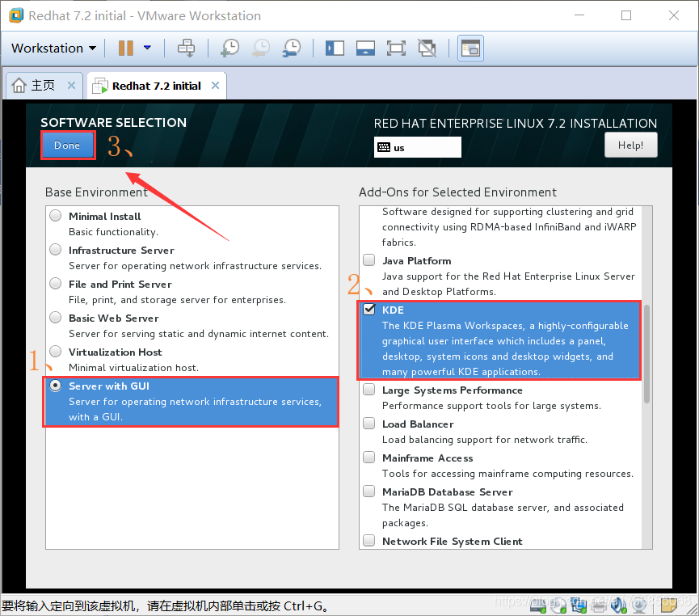This screenshot has width=699, height=616.
Task: Click the message log note icon
Action: coord(668,605)
